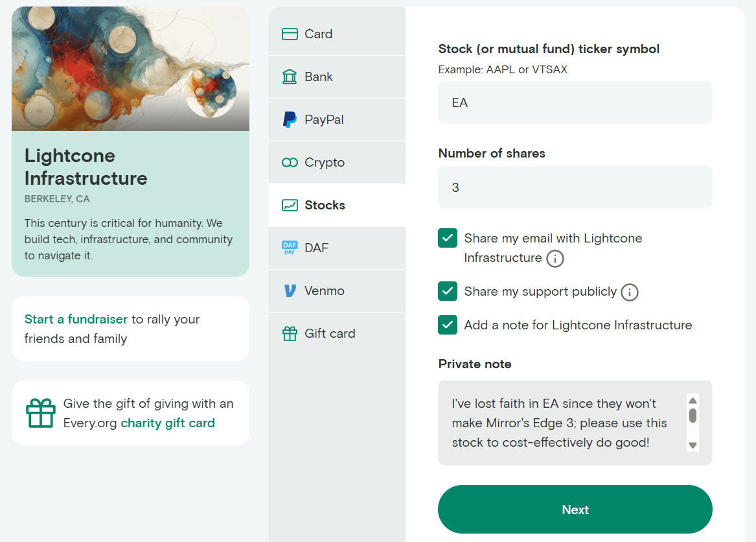Uncheck Share my email with Lightcone

pos(448,239)
